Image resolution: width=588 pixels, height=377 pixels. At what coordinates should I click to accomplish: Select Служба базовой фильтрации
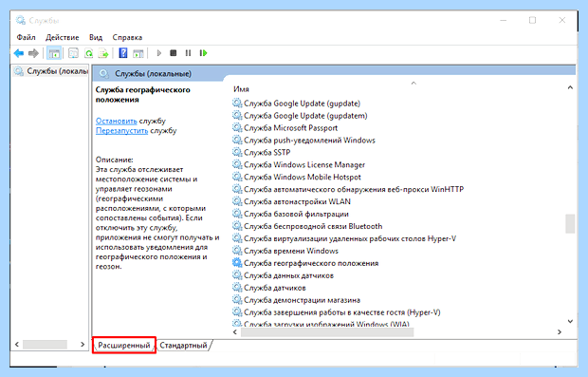[x=290, y=214]
